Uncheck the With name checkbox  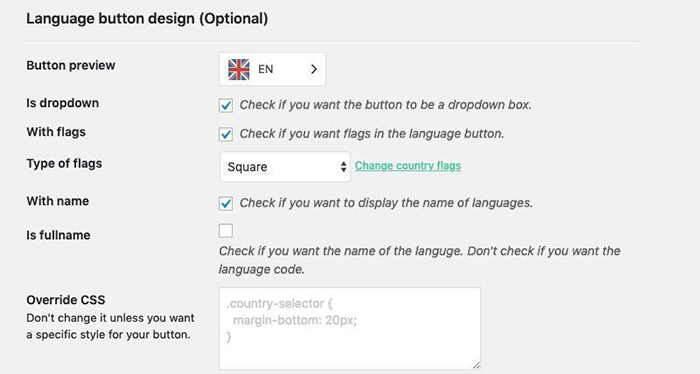tap(226, 204)
